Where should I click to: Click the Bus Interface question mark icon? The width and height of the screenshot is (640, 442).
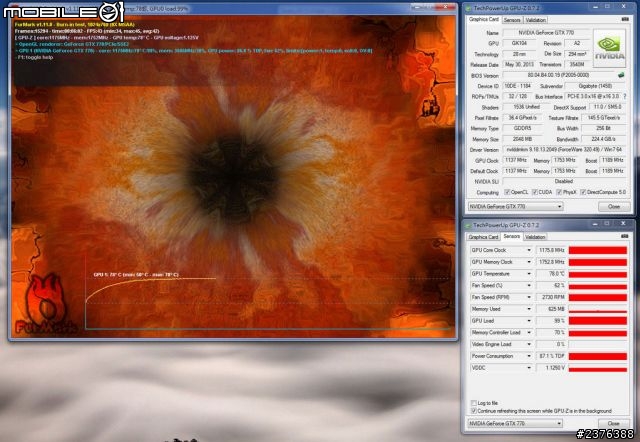coord(624,97)
